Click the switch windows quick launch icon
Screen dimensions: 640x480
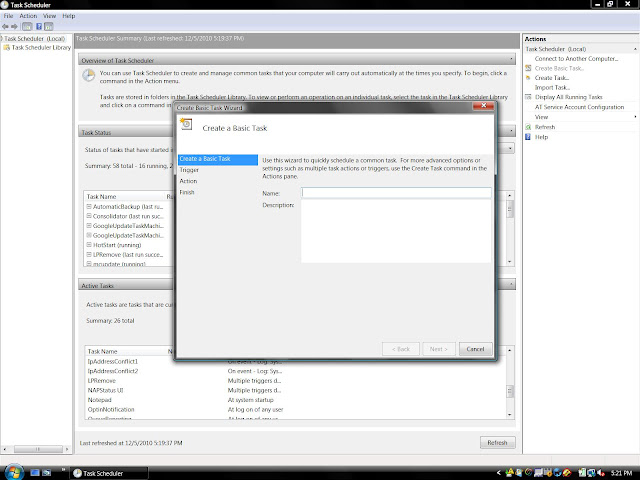[47, 473]
